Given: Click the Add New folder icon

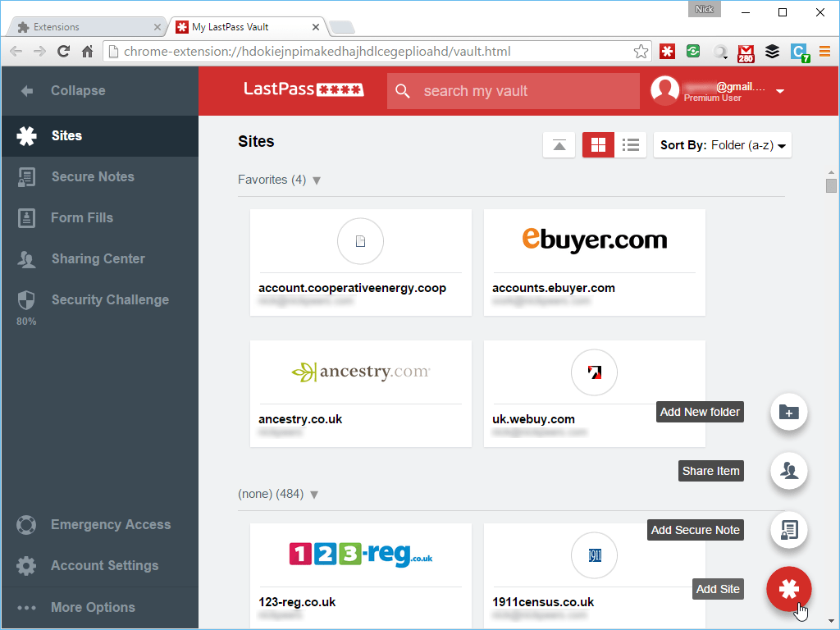Looking at the screenshot, I should pyautogui.click(x=788, y=412).
